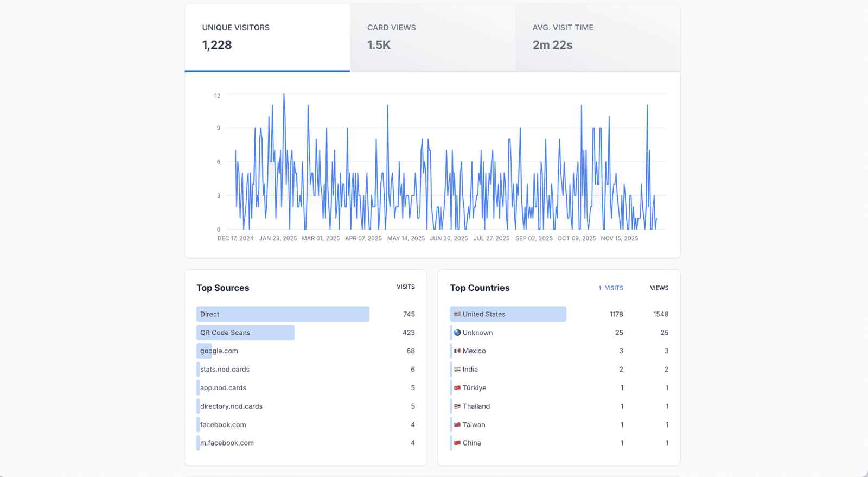Click the Thailand flag icon
The width and height of the screenshot is (868, 477).
pyautogui.click(x=457, y=406)
